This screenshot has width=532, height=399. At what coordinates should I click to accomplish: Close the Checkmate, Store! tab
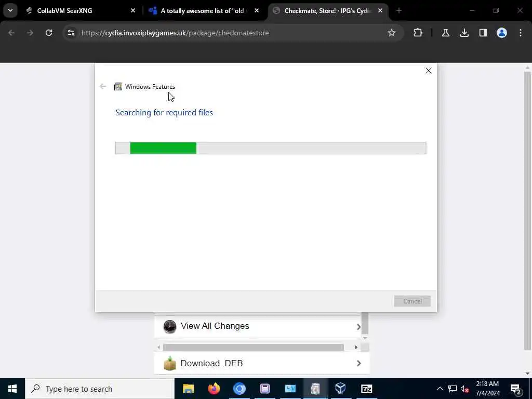click(x=380, y=10)
